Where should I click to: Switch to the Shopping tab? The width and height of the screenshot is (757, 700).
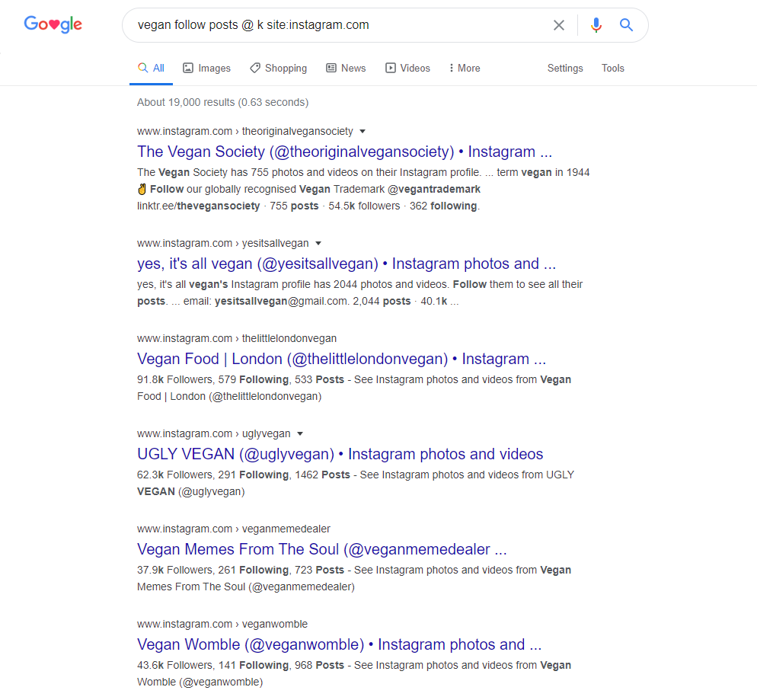279,68
